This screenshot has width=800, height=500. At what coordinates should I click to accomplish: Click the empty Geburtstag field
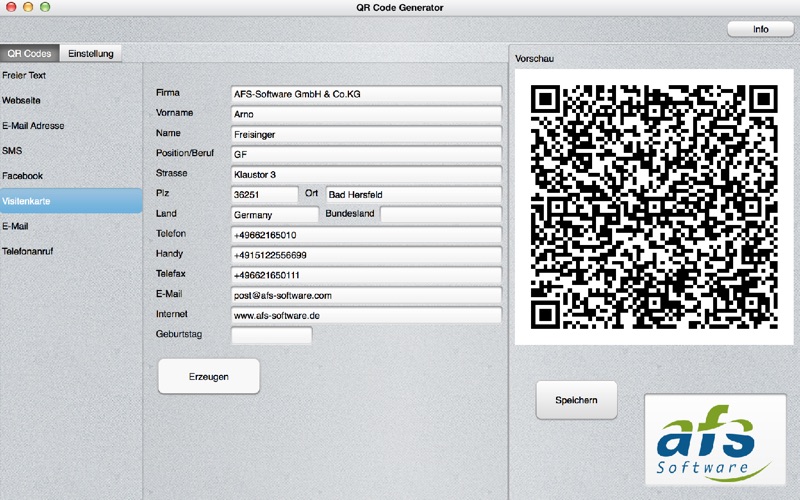271,335
